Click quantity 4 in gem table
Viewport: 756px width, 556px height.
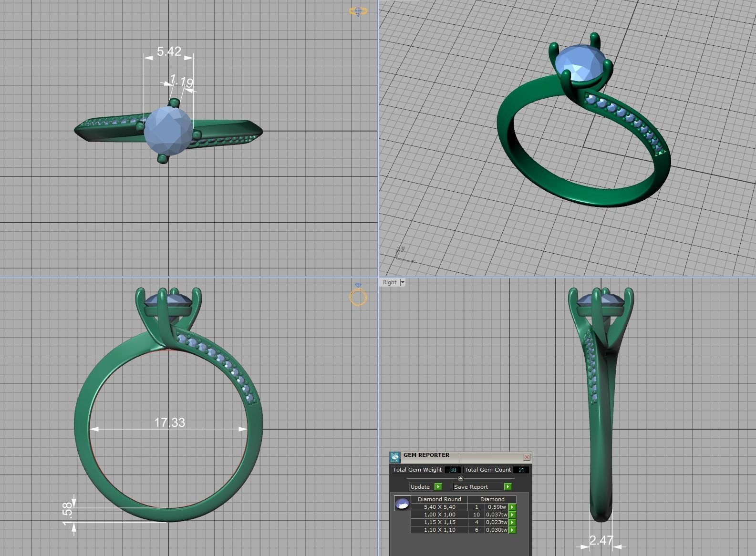pos(476,522)
